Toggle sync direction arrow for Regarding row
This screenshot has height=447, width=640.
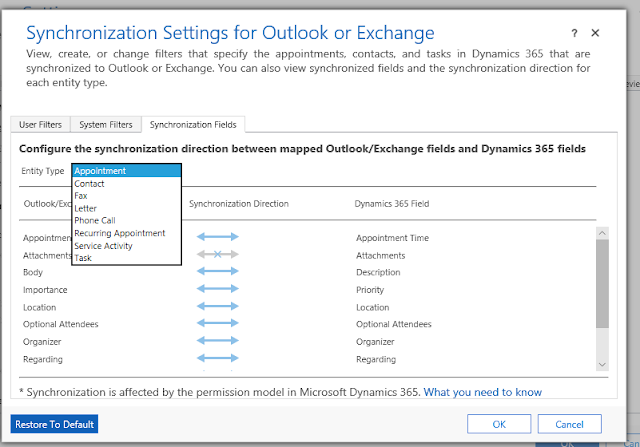pyautogui.click(x=217, y=358)
